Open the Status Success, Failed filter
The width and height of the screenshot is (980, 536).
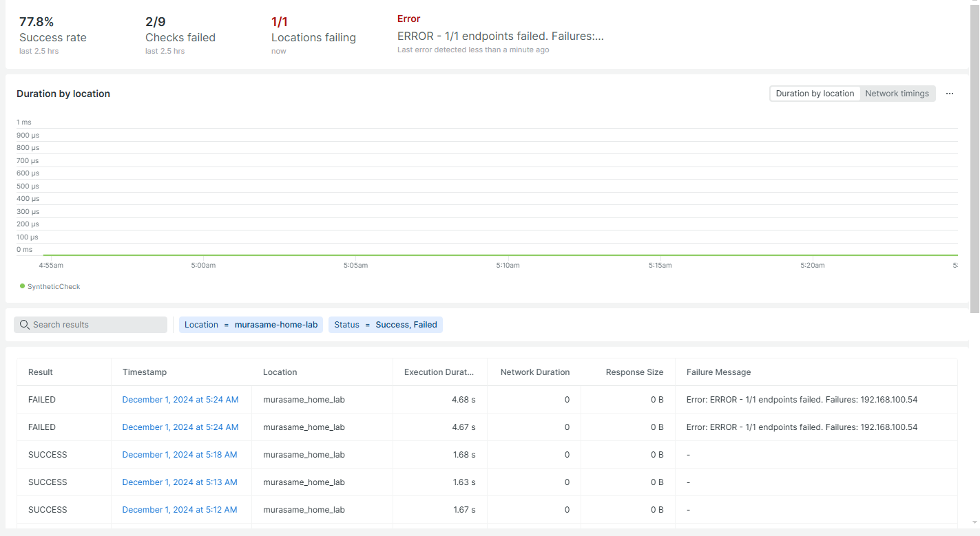pyautogui.click(x=386, y=325)
